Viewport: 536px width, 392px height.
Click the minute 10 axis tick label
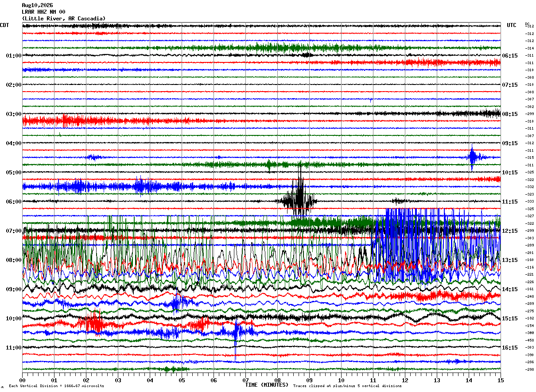341,380
